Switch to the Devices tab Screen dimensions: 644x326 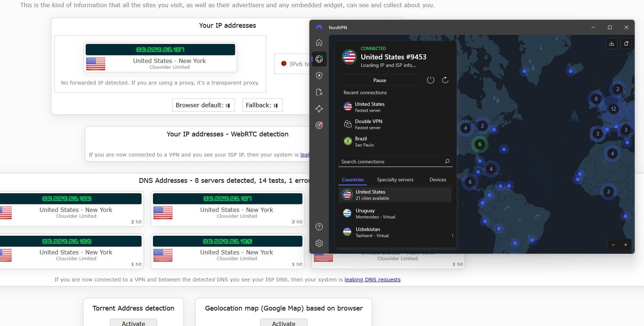click(x=438, y=180)
